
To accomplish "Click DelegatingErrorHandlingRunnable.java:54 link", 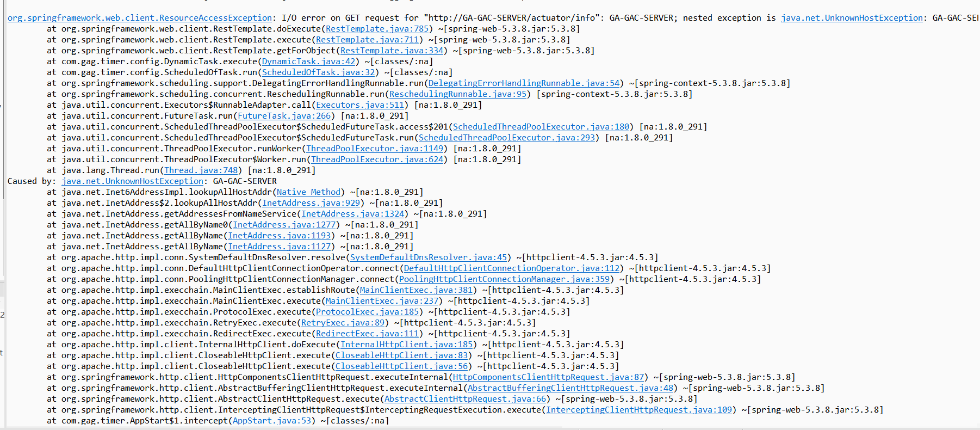I will click(524, 83).
